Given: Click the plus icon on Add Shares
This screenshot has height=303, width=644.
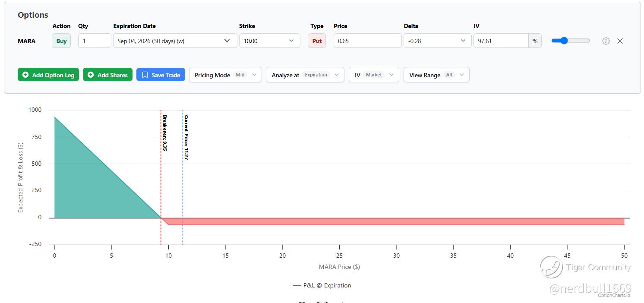Looking at the screenshot, I should (91, 75).
